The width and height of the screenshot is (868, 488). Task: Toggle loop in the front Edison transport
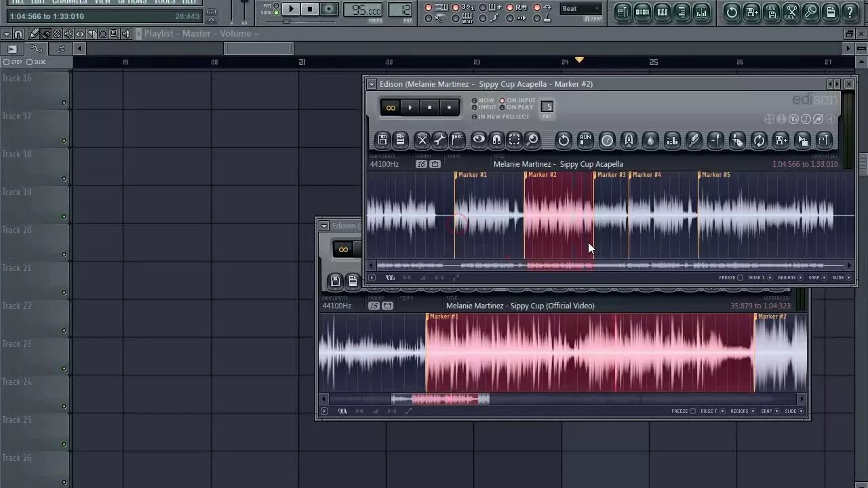pos(391,107)
